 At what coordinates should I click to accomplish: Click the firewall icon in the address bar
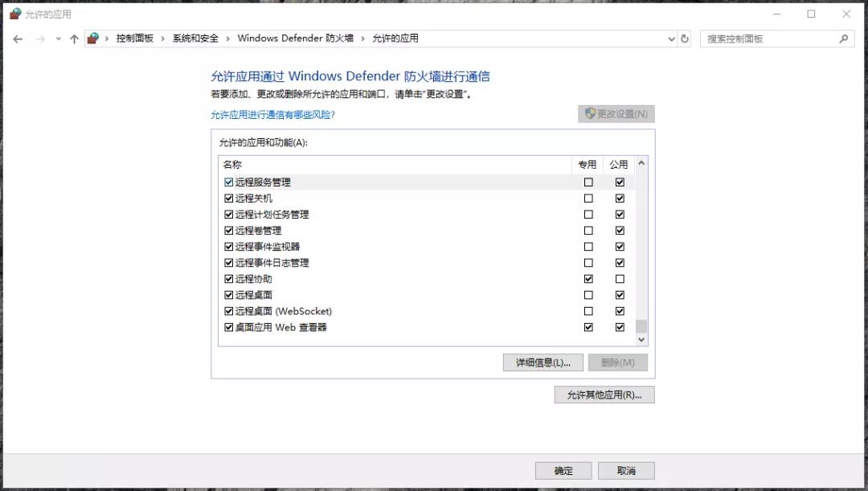point(93,38)
